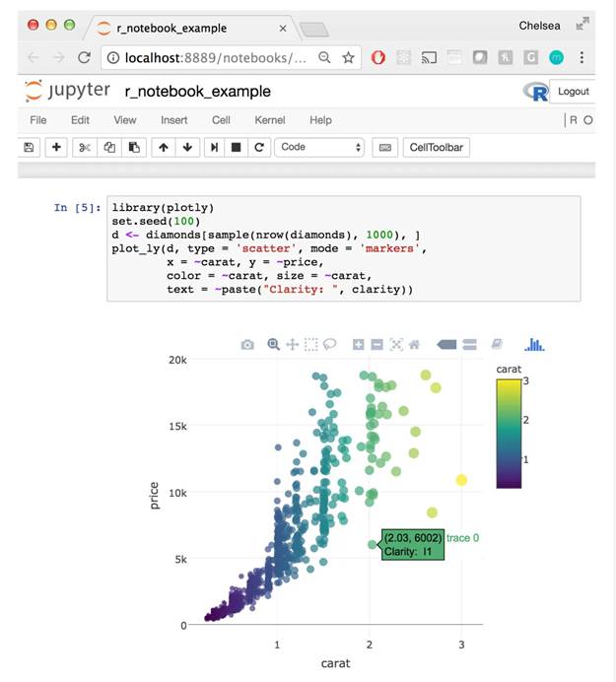This screenshot has width=616, height=682.
Task: Open the Chrome three-dot menu
Action: point(582,57)
